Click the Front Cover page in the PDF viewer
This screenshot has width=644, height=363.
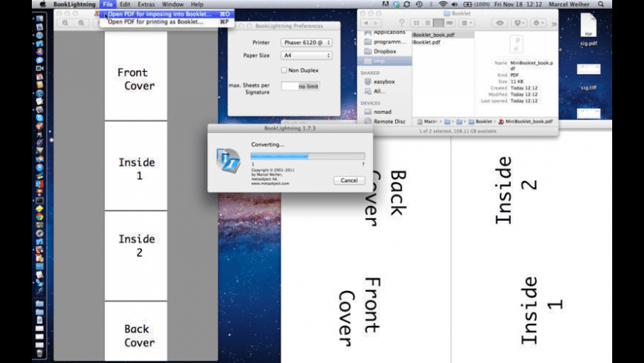click(136, 76)
